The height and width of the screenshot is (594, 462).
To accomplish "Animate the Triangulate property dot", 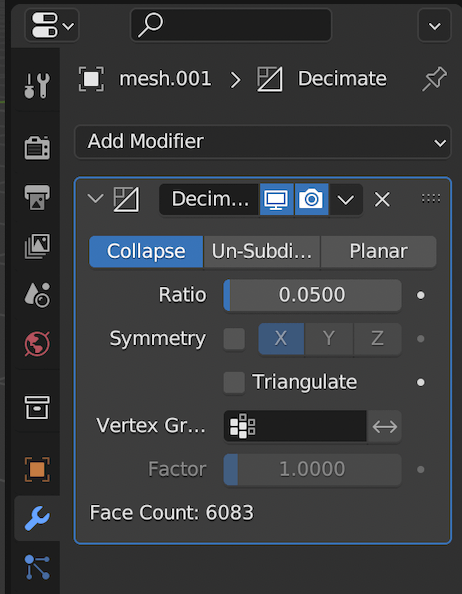I will pos(420,383).
